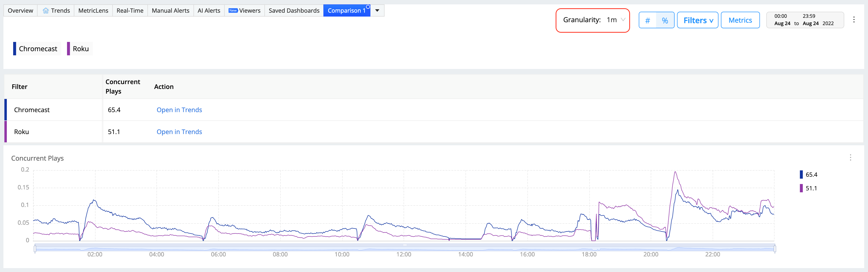This screenshot has height=272, width=868.
Task: Open the kebab menu at top right
Action: 854,19
